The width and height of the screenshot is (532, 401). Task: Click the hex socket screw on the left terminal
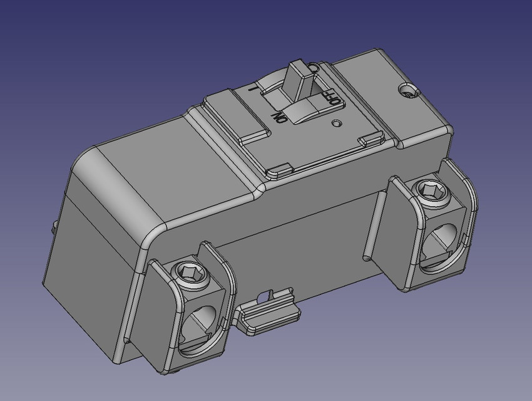coord(191,273)
